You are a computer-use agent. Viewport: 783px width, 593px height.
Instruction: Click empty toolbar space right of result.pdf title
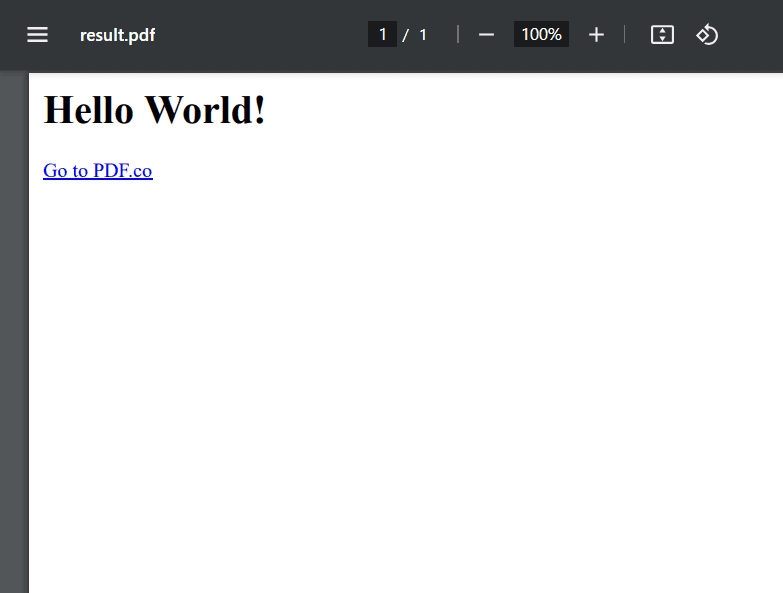pyautogui.click(x=260, y=35)
